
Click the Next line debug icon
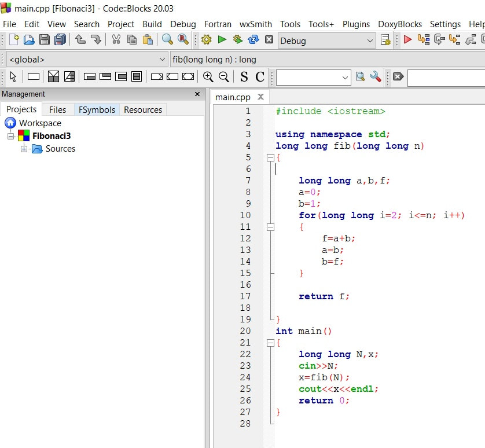pos(439,39)
